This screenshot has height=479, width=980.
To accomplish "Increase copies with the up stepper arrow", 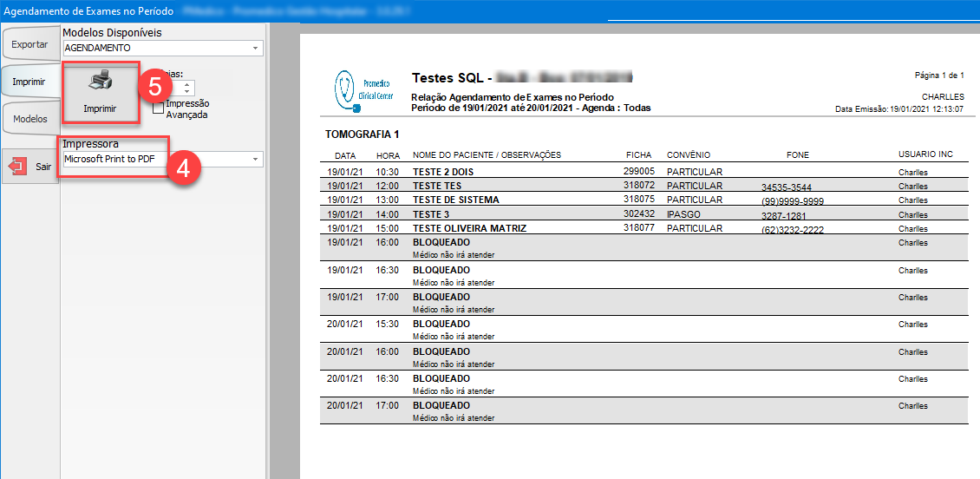I will (188, 83).
